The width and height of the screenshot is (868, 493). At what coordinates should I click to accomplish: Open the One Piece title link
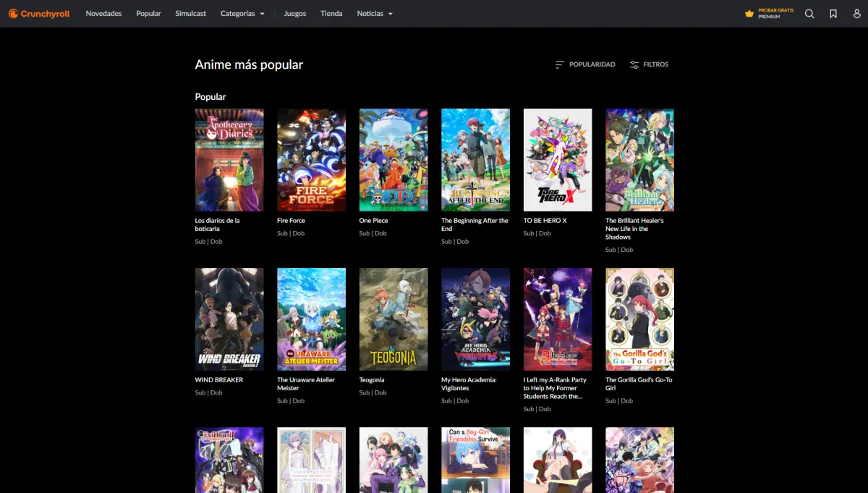(x=373, y=221)
